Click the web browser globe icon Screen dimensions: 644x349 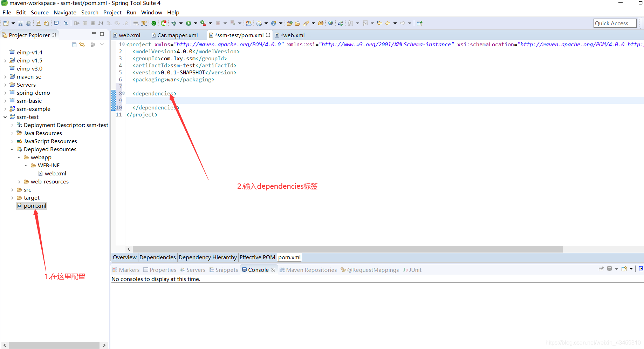point(330,23)
